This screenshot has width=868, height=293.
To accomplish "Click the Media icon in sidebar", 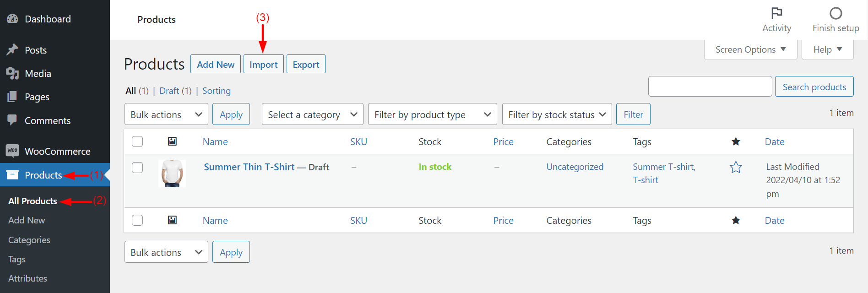I will (x=12, y=73).
